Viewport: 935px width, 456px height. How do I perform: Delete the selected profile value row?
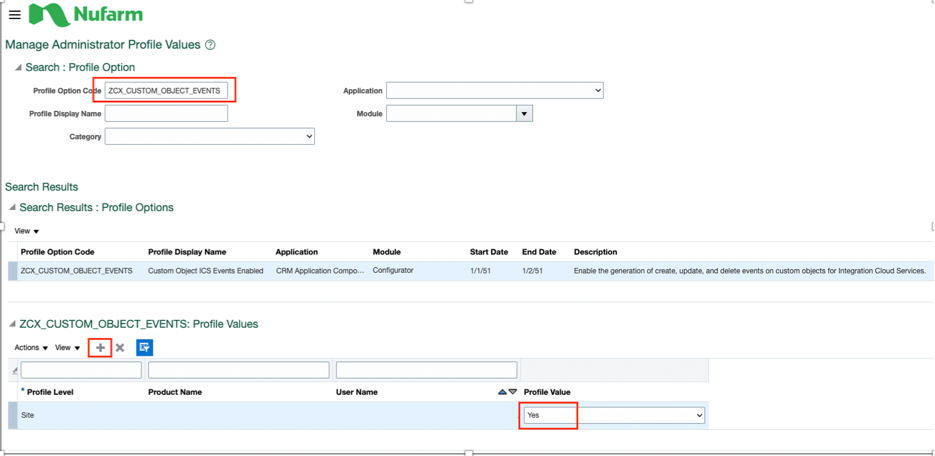tap(120, 348)
